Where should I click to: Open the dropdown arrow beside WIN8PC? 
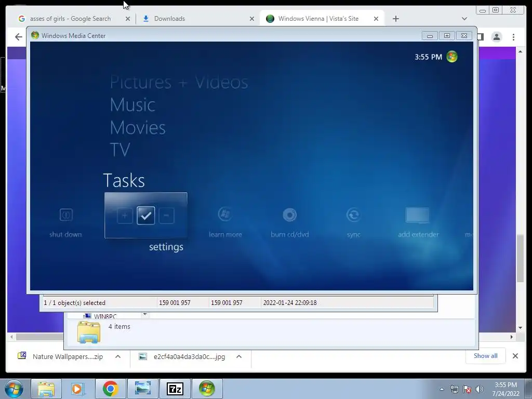coord(145,314)
